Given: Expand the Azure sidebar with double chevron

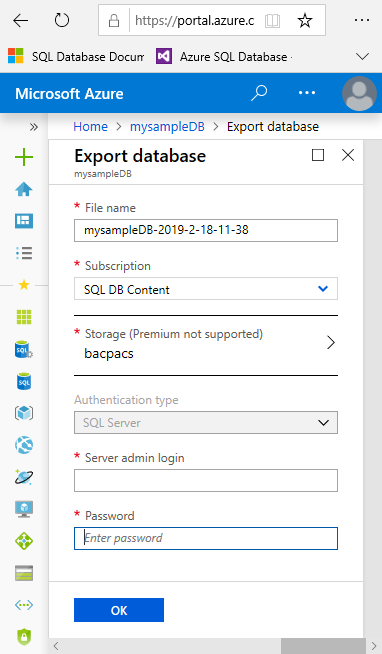Looking at the screenshot, I should coord(34,127).
